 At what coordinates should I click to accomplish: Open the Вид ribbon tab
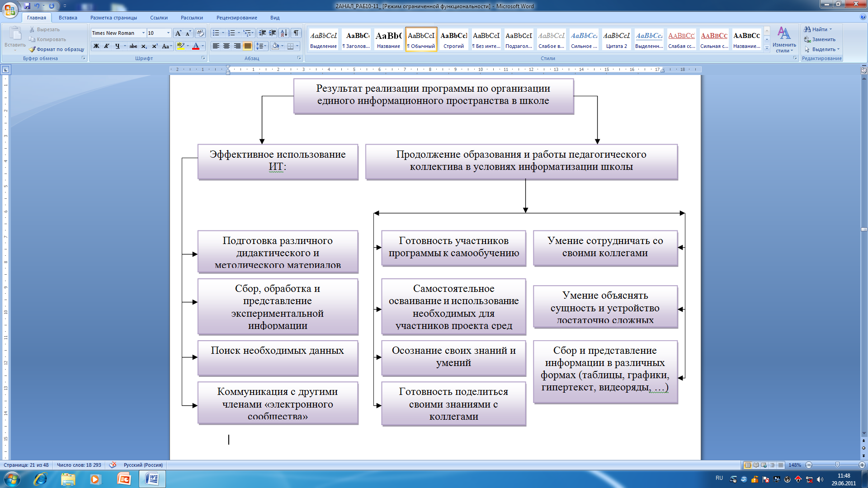(275, 18)
